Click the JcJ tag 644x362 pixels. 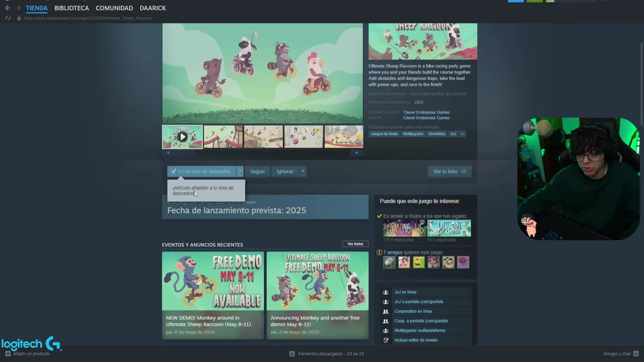[x=453, y=134]
